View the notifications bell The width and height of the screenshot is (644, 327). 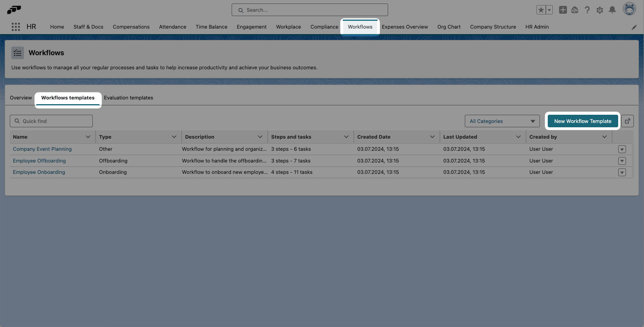[x=612, y=10]
